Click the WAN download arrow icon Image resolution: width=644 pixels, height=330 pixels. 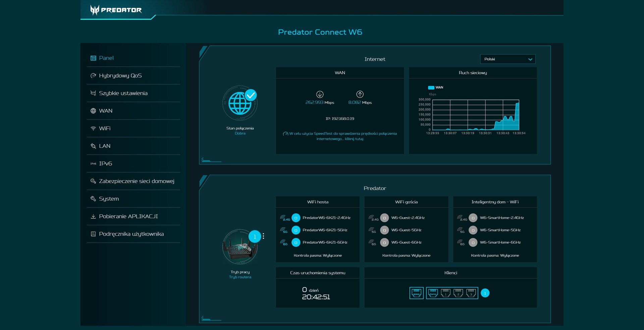(320, 94)
